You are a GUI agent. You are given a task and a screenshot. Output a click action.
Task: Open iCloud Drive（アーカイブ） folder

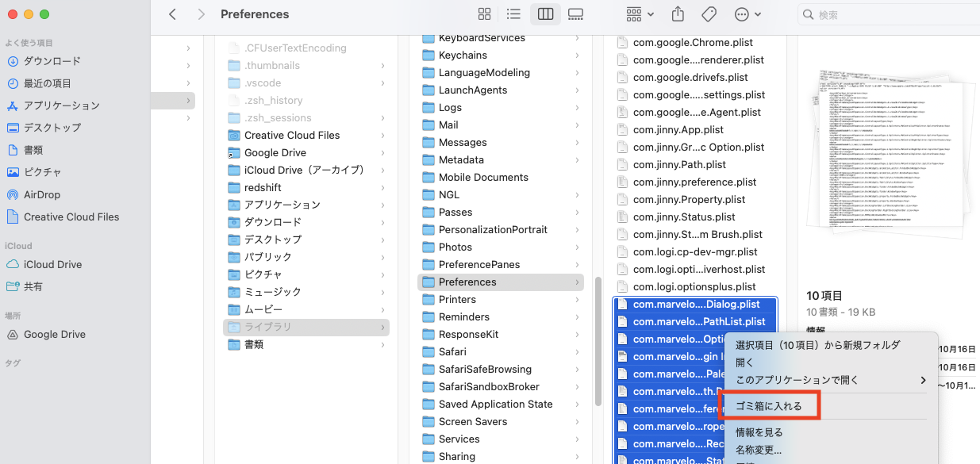point(306,170)
